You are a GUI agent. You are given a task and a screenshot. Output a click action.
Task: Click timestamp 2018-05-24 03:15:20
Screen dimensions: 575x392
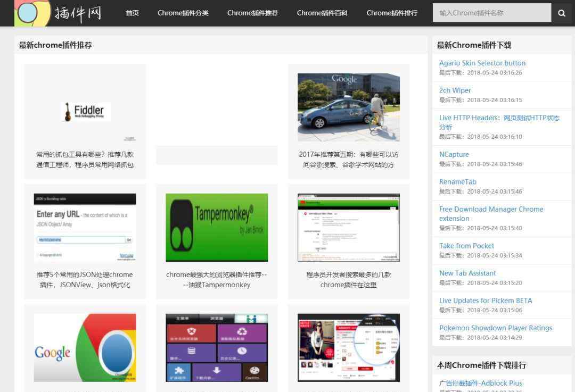coord(494,283)
